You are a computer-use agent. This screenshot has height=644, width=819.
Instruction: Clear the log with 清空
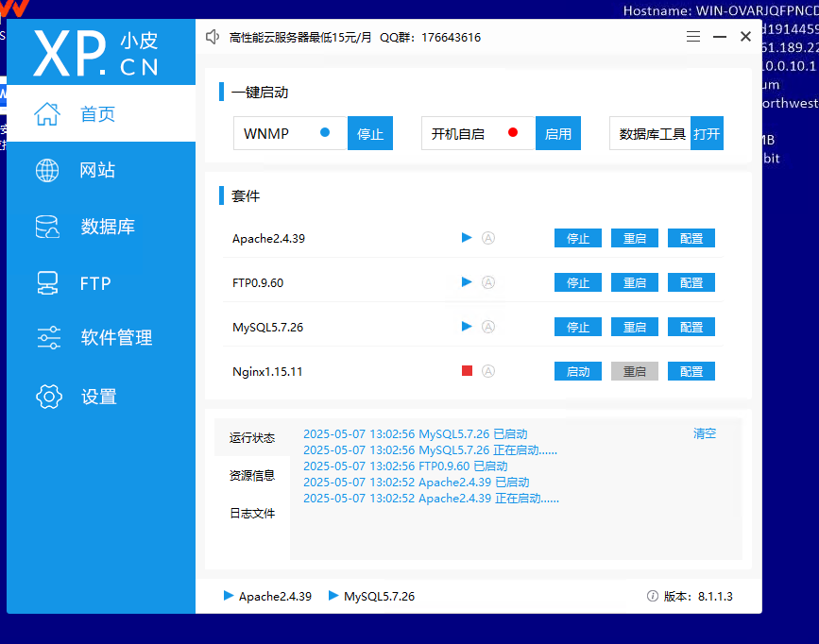click(705, 433)
